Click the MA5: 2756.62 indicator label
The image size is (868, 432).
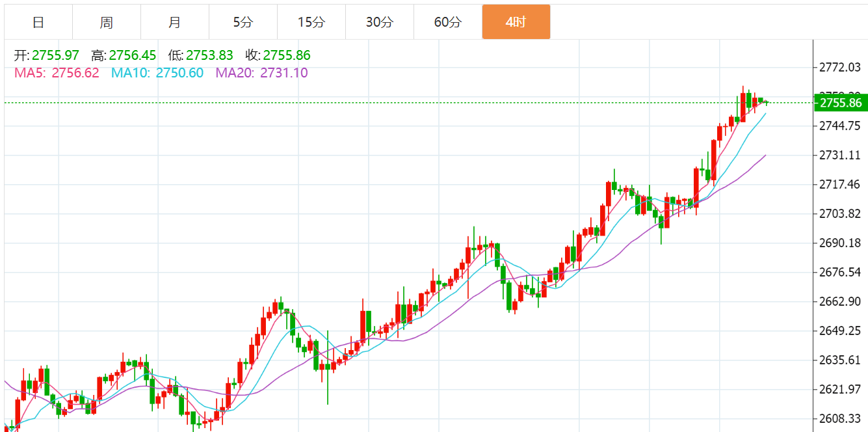coord(57,73)
